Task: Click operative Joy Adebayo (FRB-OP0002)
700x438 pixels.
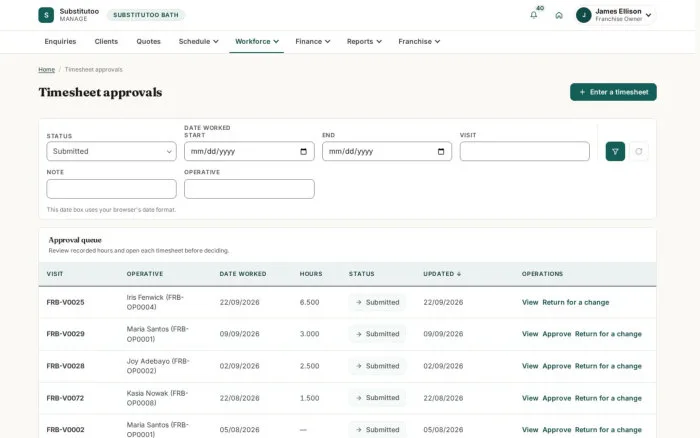Action: pos(158,366)
